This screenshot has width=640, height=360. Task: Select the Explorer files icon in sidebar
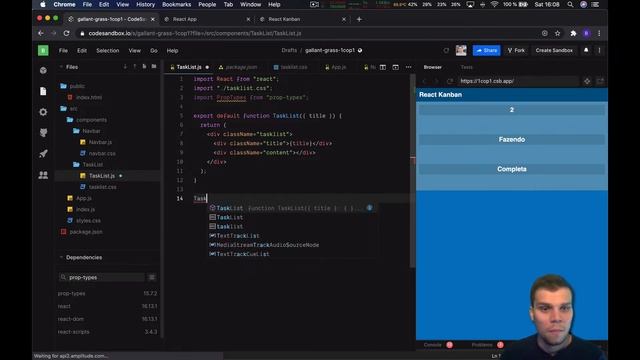[43, 91]
